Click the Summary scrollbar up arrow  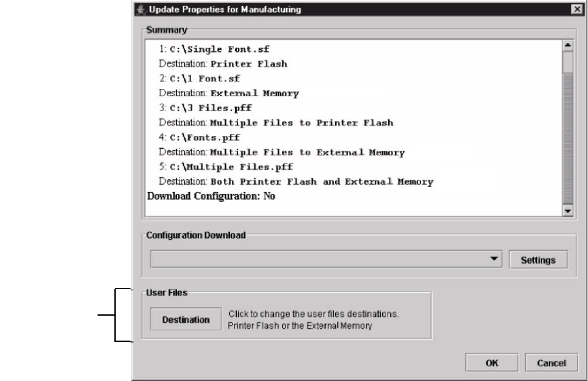coord(568,45)
